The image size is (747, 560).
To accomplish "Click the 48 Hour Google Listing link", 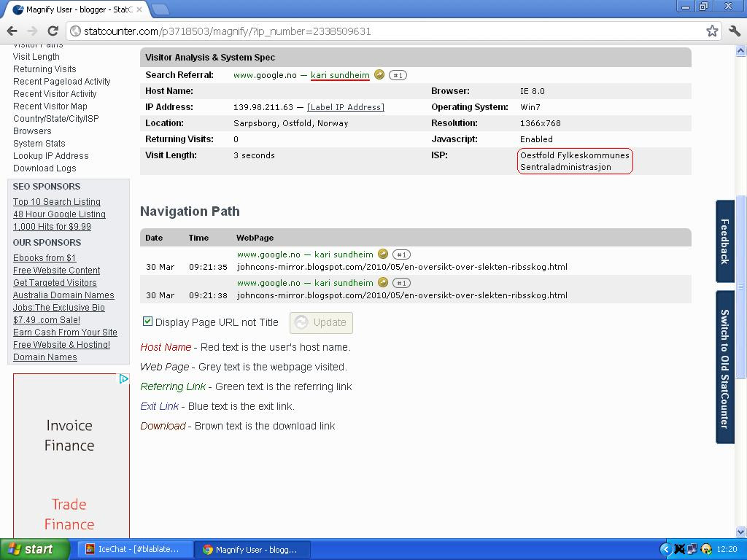I will (x=59, y=214).
